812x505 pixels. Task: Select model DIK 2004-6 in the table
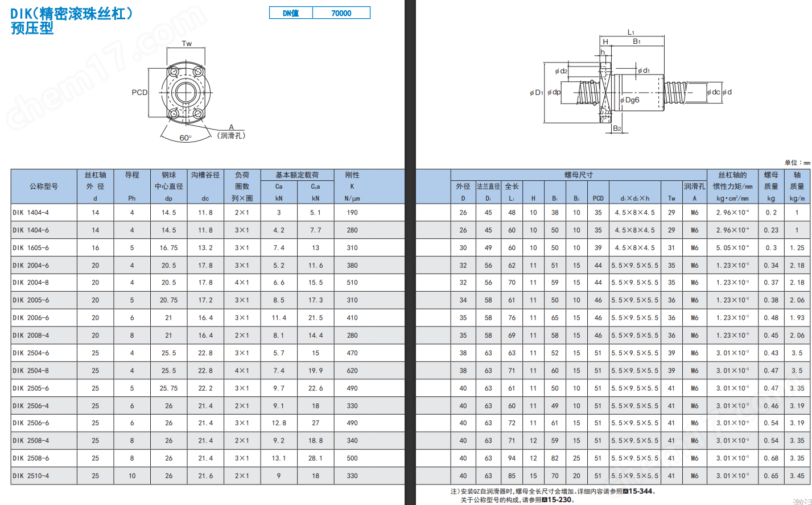[31, 266]
